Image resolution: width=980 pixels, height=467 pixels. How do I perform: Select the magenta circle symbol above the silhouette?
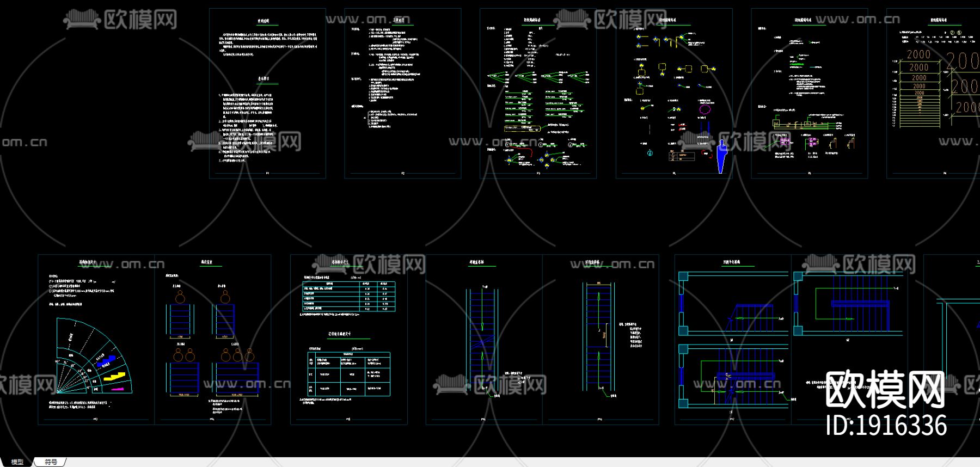click(705, 108)
